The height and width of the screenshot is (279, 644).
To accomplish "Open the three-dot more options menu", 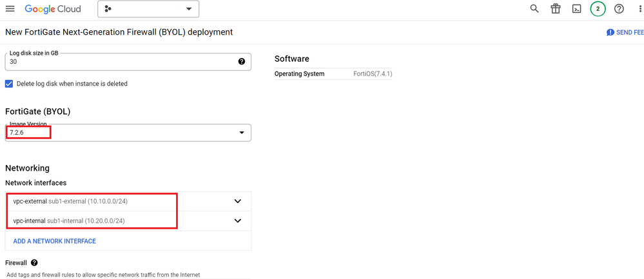I will [x=639, y=9].
